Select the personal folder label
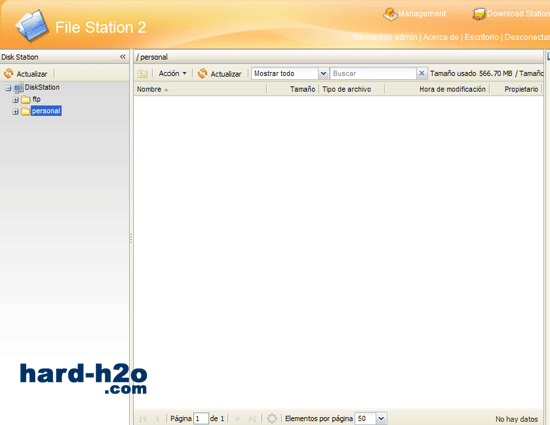This screenshot has width=550, height=425. click(46, 111)
